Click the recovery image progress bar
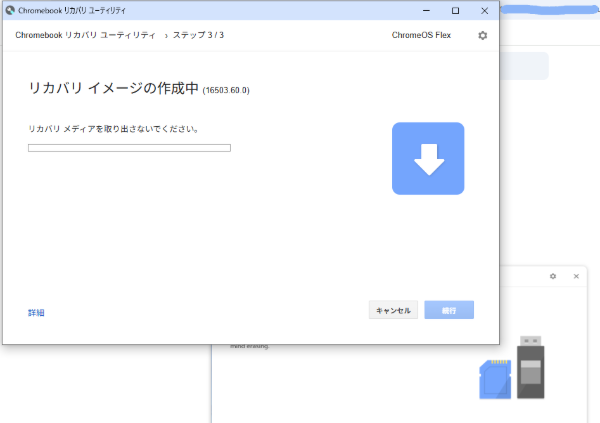 click(x=129, y=148)
